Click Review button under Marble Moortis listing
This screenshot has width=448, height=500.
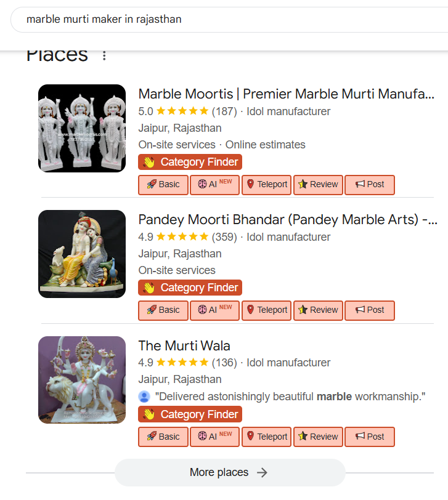pyautogui.click(x=318, y=185)
